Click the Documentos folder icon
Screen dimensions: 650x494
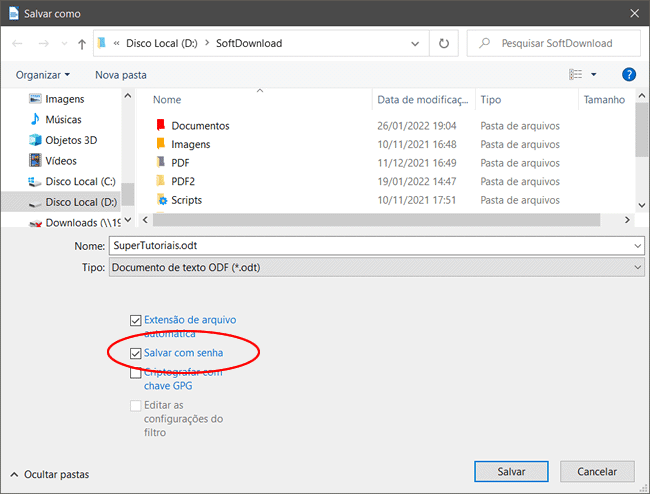click(160, 126)
